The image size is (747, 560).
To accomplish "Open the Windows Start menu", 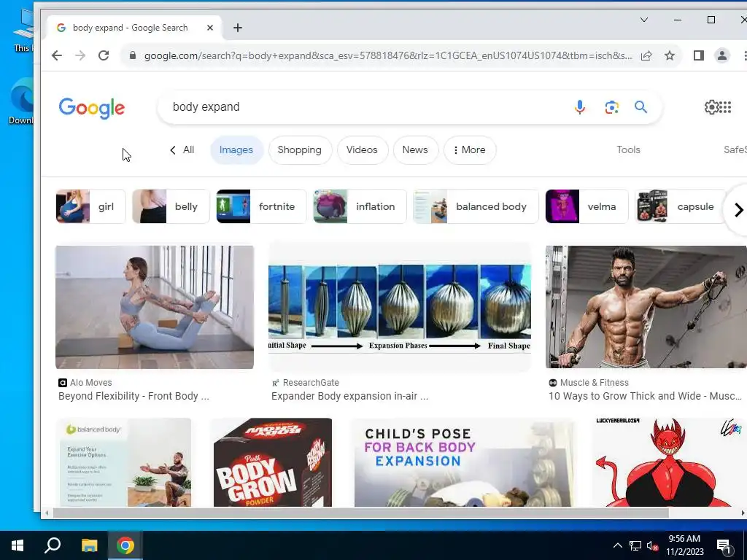I will (18, 545).
